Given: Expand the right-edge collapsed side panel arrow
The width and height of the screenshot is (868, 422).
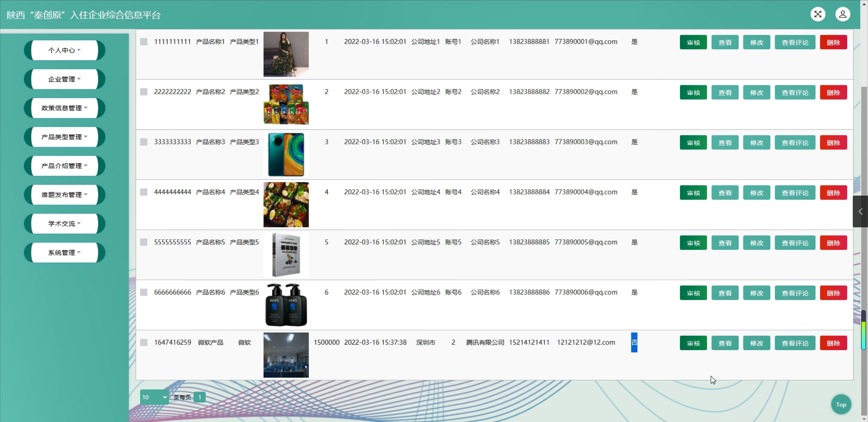Looking at the screenshot, I should (860, 211).
